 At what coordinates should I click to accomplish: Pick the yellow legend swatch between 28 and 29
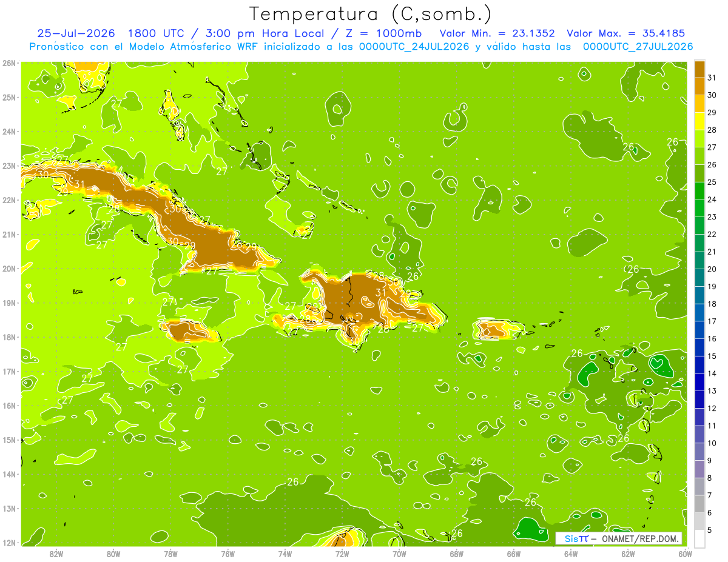[699, 121]
